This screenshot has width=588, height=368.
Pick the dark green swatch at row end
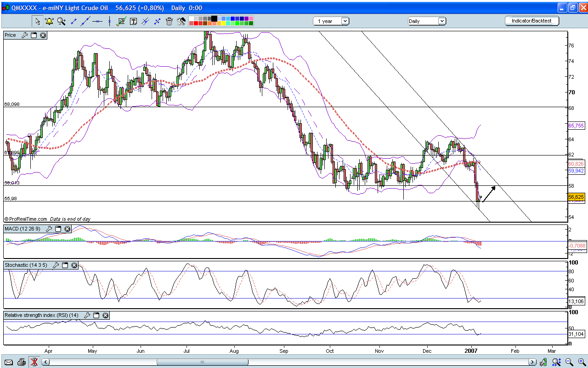click(x=251, y=23)
